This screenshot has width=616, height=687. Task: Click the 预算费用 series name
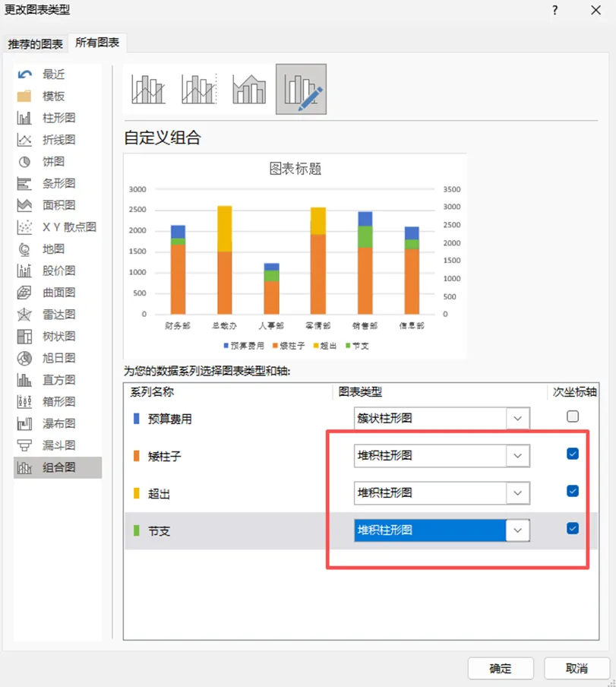170,419
